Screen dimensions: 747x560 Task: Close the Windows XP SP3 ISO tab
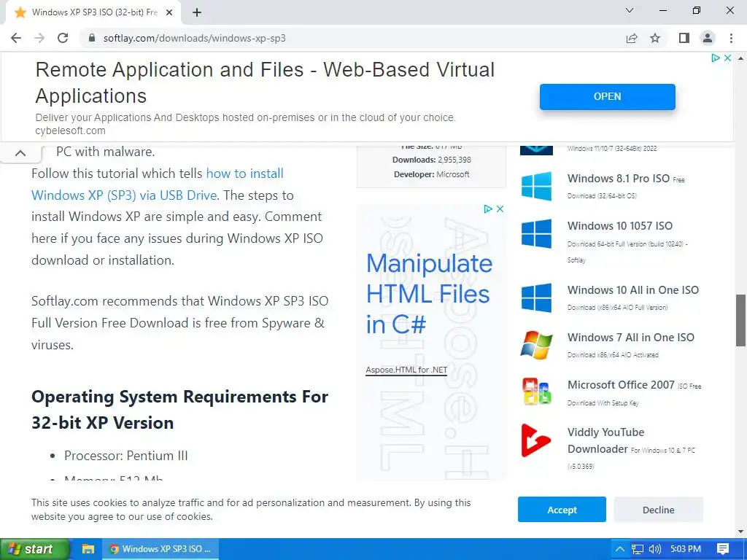pyautogui.click(x=169, y=13)
